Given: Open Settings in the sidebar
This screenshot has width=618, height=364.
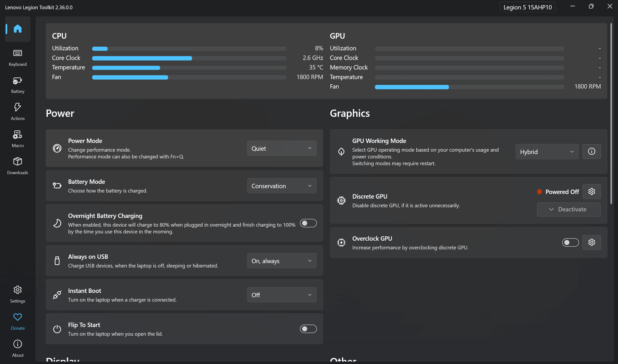Looking at the screenshot, I should pyautogui.click(x=18, y=294).
